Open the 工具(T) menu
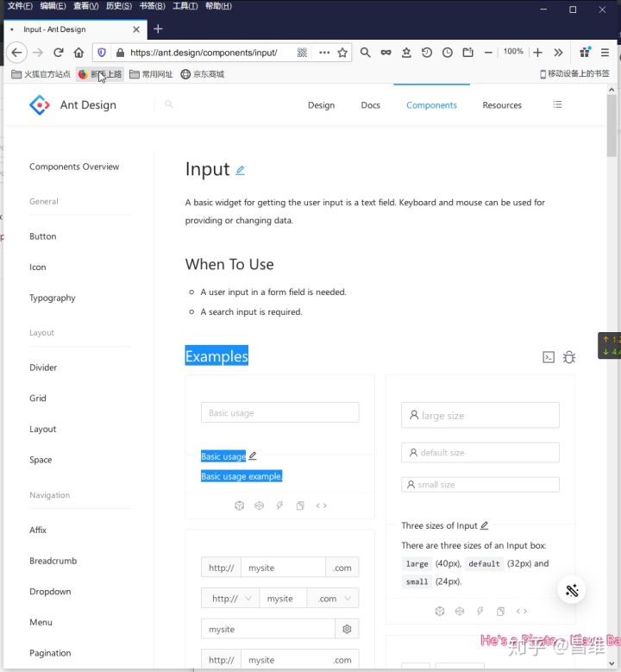Screen dimensions: 621x672 tap(185, 6)
